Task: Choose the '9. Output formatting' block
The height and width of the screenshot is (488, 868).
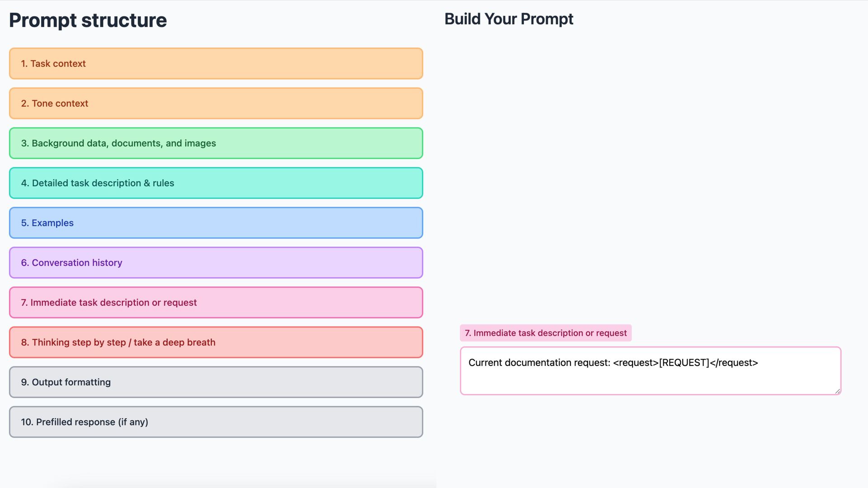Action: coord(216,382)
